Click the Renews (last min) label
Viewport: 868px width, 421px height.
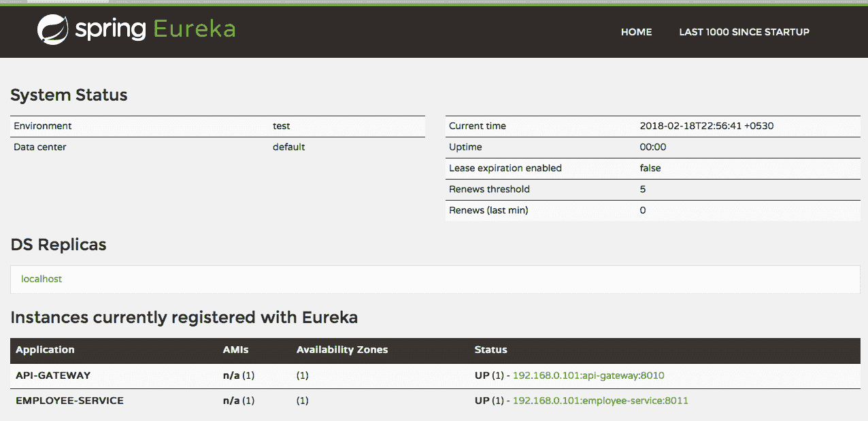(488, 210)
